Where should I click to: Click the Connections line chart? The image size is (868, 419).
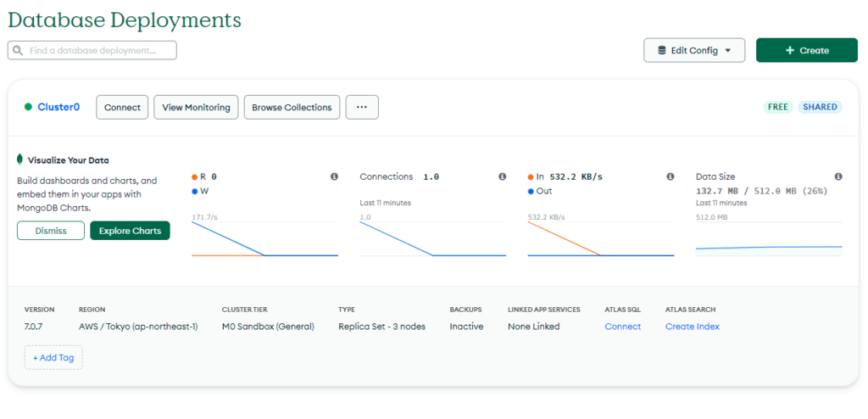click(433, 239)
